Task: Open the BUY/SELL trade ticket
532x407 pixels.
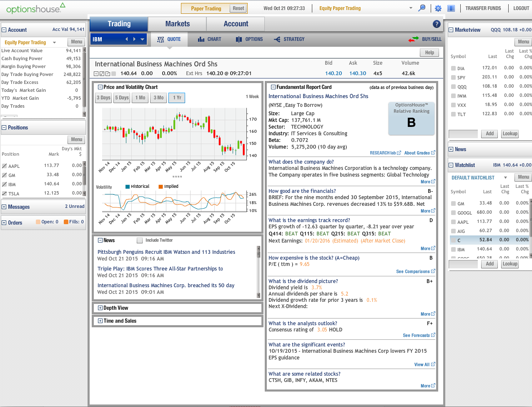Action: (x=425, y=39)
